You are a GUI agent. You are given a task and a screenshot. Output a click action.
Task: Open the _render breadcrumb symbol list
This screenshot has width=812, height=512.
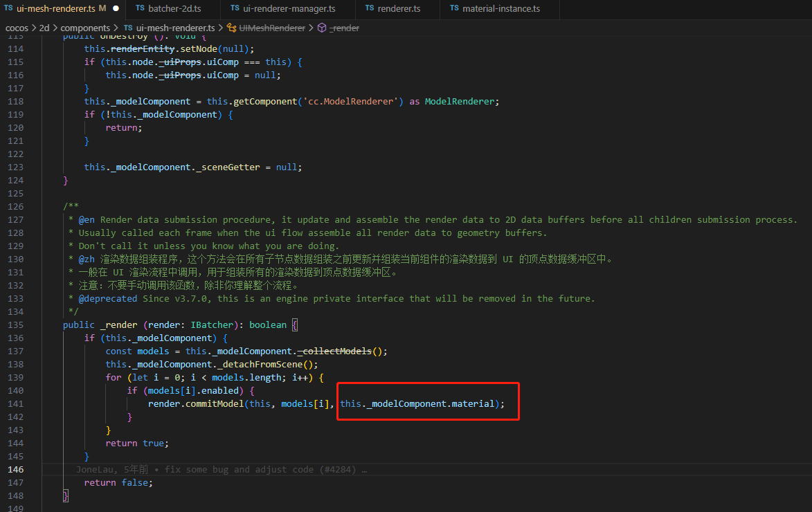tap(344, 28)
